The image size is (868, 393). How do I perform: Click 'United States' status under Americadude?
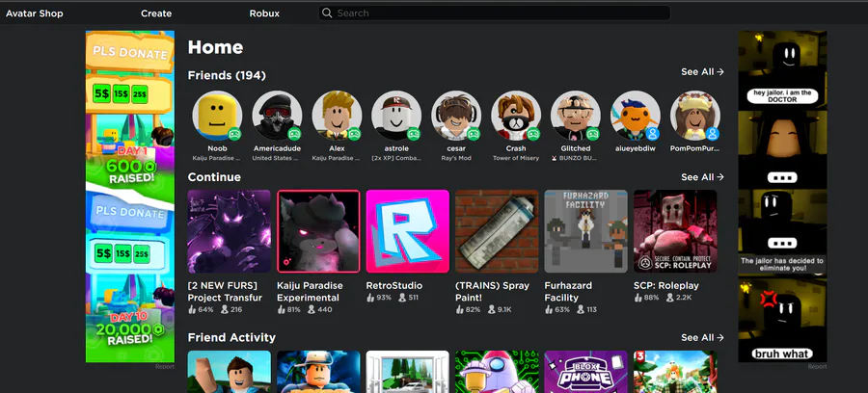276,158
